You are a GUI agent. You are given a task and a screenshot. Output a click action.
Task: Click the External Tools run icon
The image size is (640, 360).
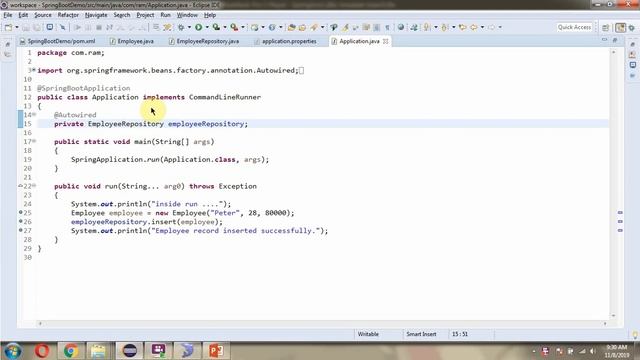pos(234,27)
